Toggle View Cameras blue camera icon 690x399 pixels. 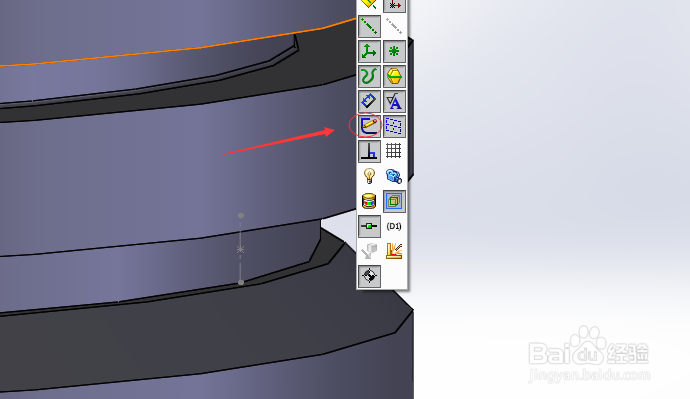coord(394,176)
